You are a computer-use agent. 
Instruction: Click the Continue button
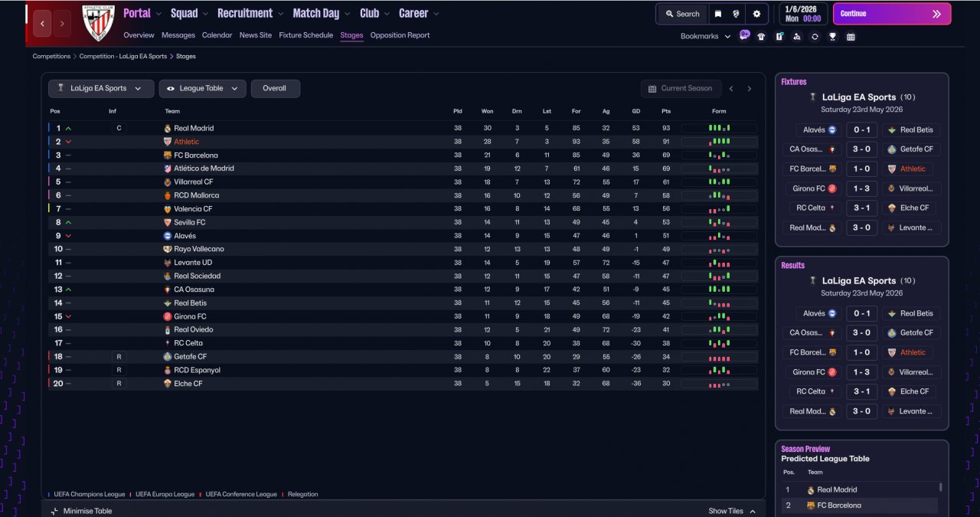(892, 14)
